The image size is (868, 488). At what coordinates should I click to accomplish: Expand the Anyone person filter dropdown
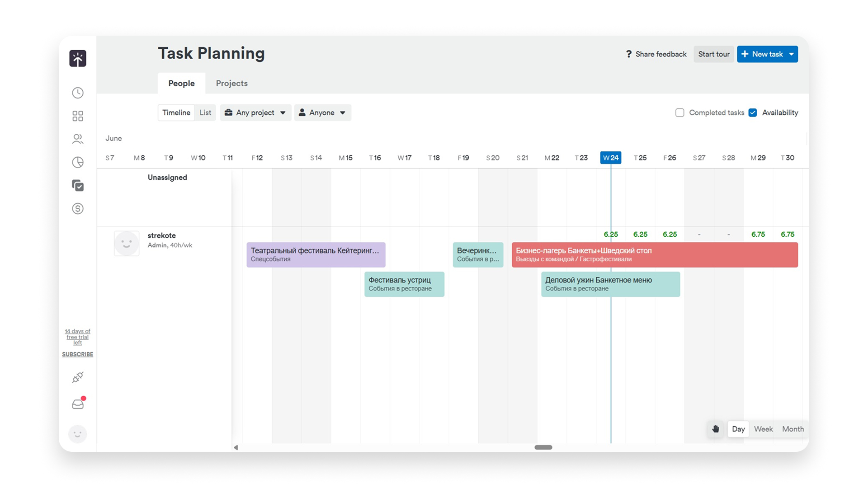[x=322, y=113]
